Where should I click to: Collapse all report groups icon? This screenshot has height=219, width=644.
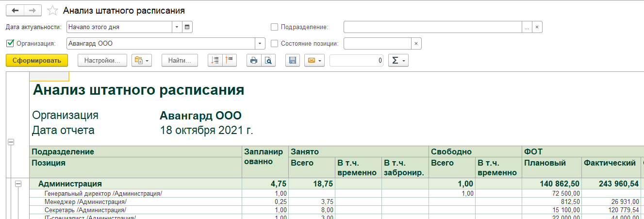(x=229, y=61)
